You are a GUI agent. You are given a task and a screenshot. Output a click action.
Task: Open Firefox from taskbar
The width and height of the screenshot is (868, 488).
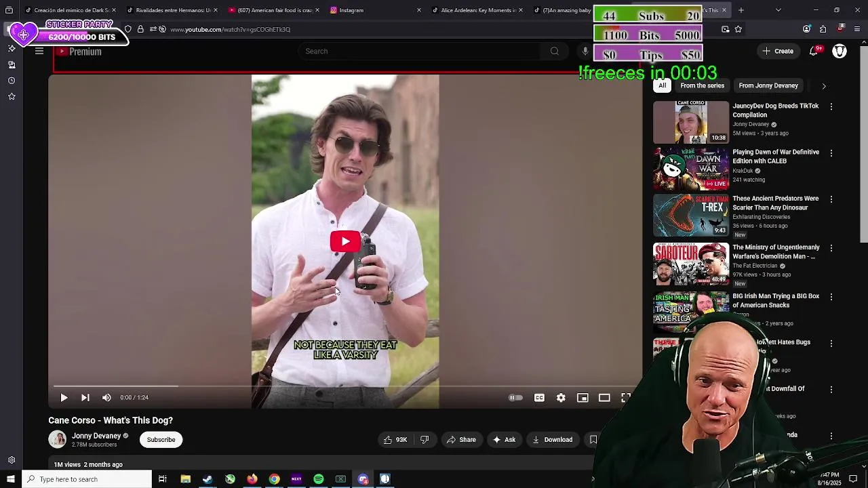click(x=252, y=479)
